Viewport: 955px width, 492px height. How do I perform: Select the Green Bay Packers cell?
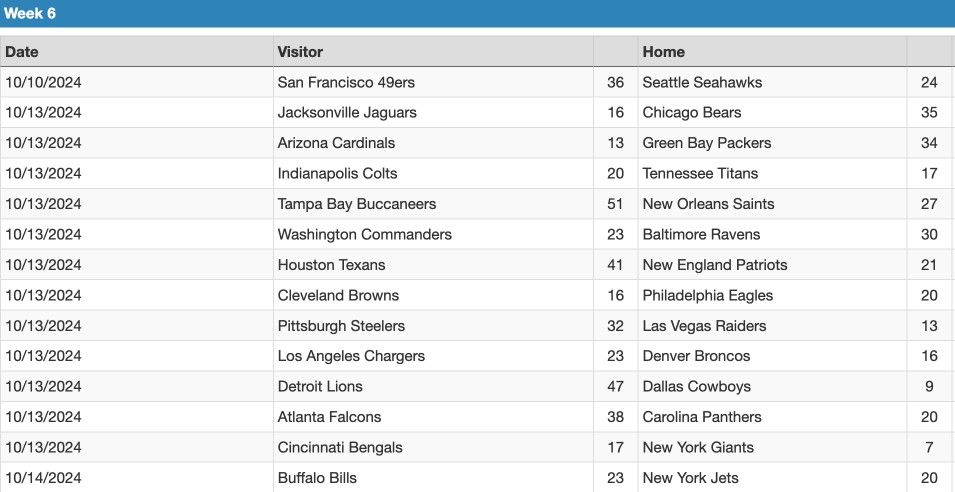pyautogui.click(x=772, y=143)
